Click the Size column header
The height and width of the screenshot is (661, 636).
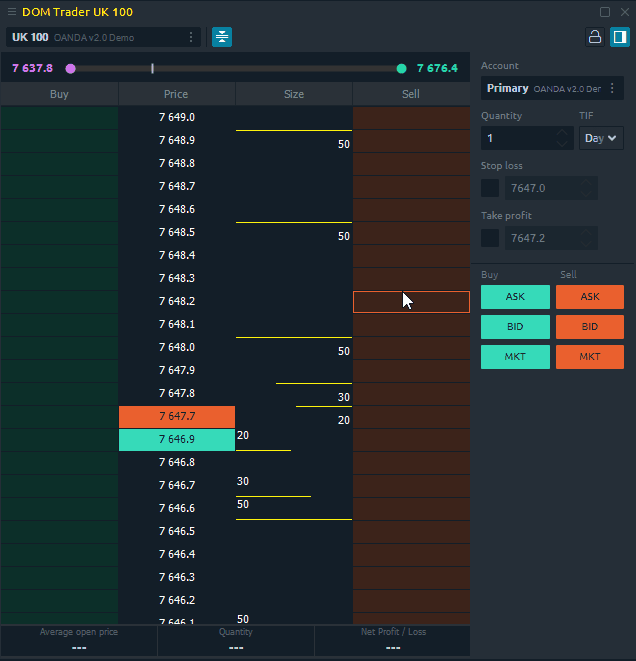(x=293, y=94)
